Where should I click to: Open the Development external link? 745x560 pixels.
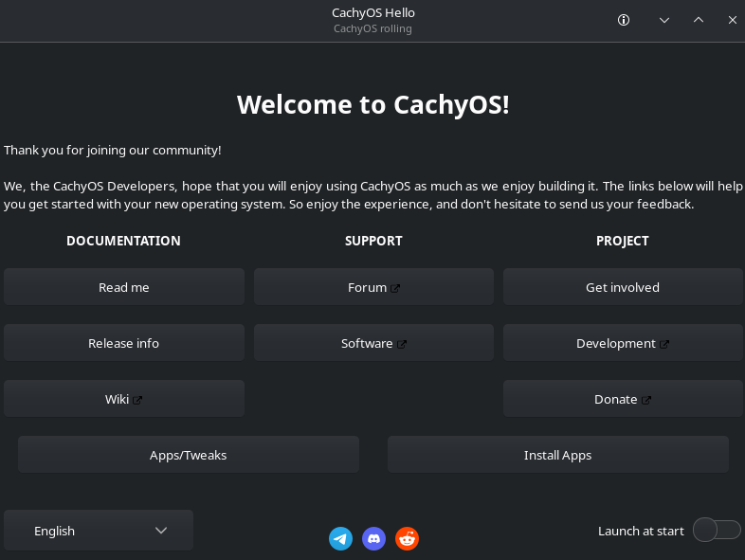623,343
